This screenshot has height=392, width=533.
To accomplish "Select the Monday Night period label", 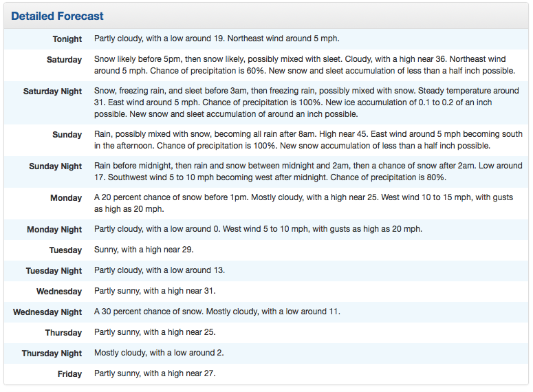I will [x=54, y=230].
